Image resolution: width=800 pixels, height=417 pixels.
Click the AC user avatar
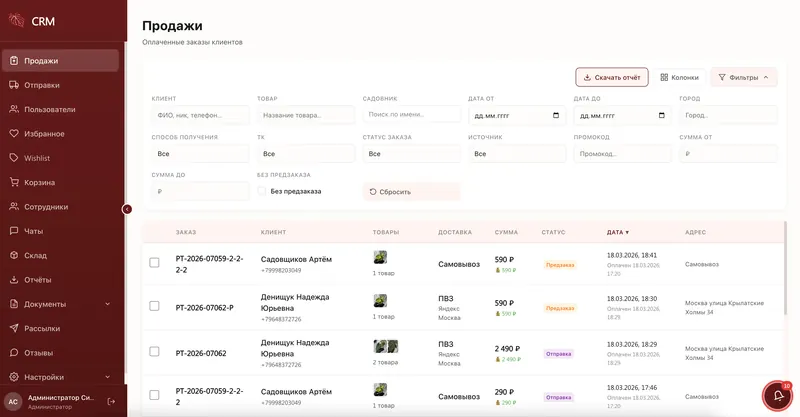point(13,402)
